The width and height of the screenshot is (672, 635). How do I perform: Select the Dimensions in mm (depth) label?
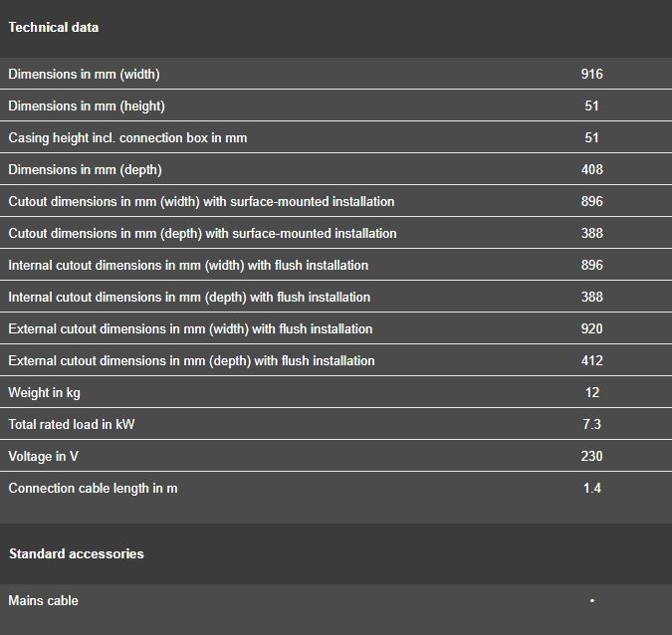(x=85, y=169)
